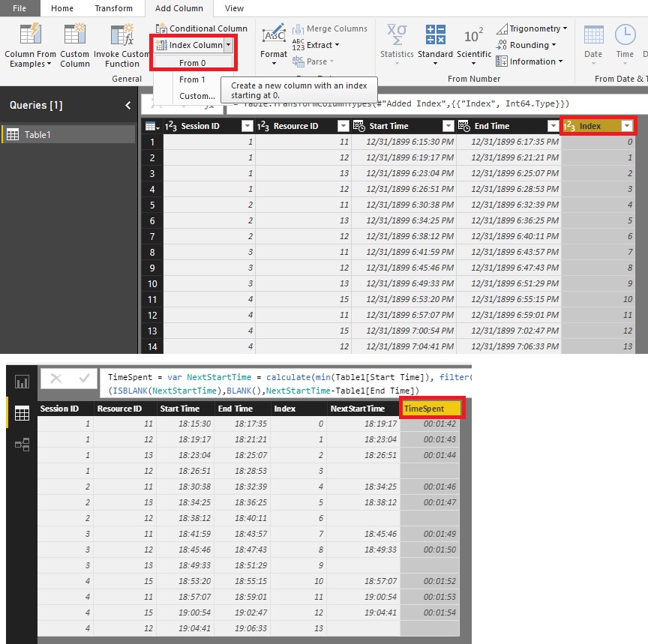
Task: Open the Standard number operations
Action: coord(435,46)
